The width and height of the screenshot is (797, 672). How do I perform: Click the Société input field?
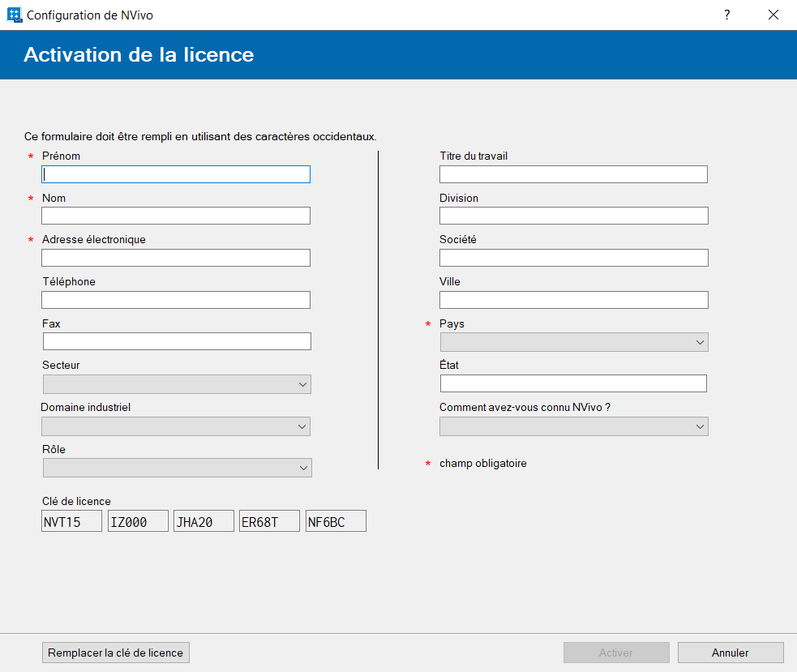coord(574,258)
